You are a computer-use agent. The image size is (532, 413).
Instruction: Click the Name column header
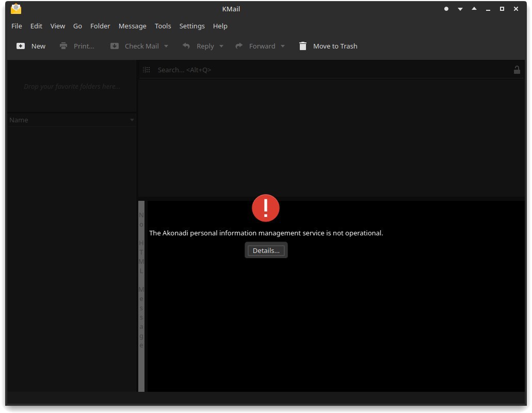pyautogui.click(x=72, y=120)
